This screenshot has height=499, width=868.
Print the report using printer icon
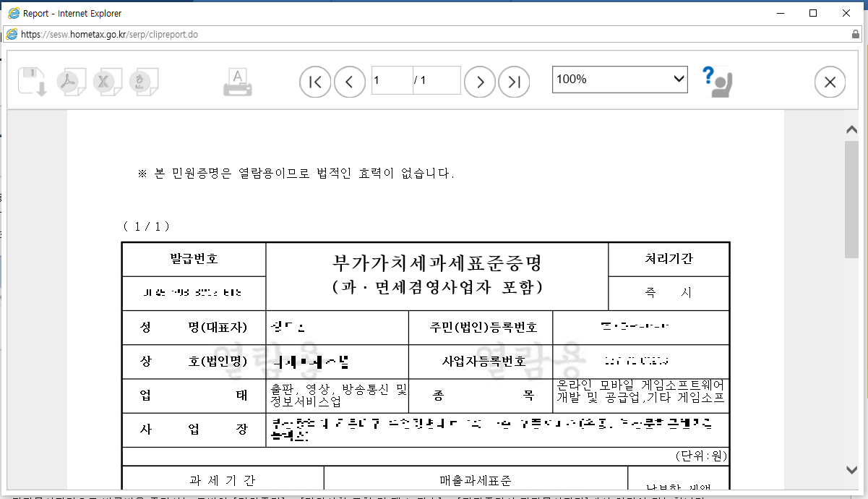coord(238,82)
